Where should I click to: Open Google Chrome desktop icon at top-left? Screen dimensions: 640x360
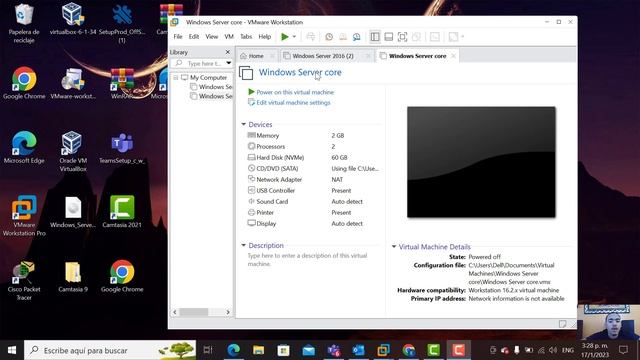pos(24,84)
